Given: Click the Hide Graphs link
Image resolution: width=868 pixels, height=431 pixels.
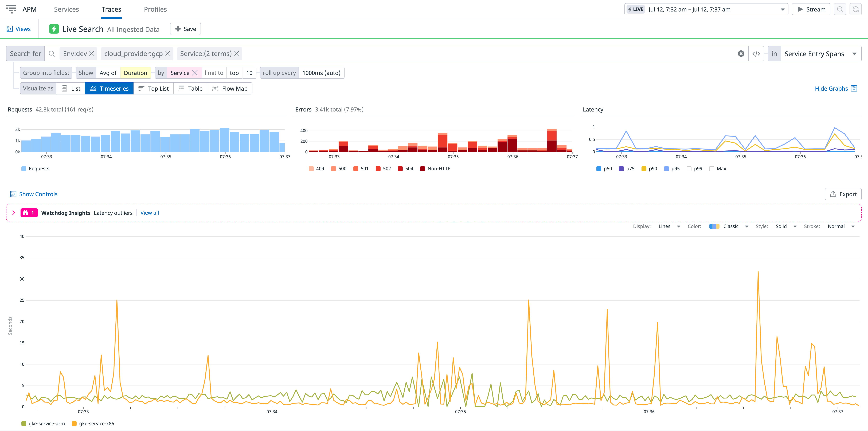Looking at the screenshot, I should tap(831, 88).
